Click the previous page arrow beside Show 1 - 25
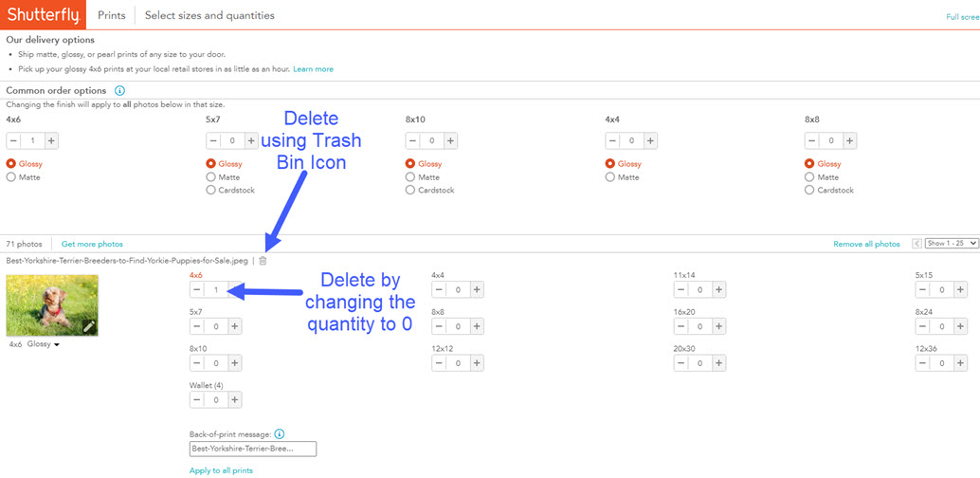Image resolution: width=980 pixels, height=478 pixels. (916, 244)
